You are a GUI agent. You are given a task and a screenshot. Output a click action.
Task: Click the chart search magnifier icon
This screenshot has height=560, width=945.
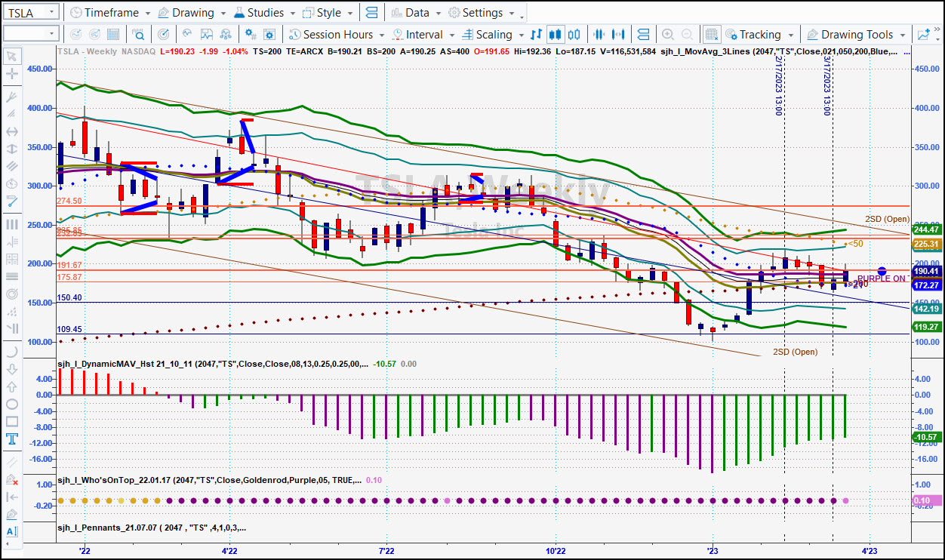(139, 34)
